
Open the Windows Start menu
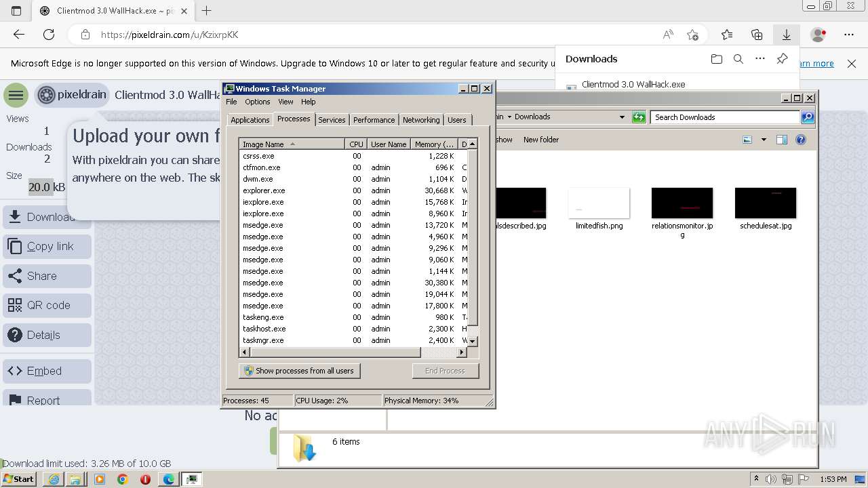18,479
